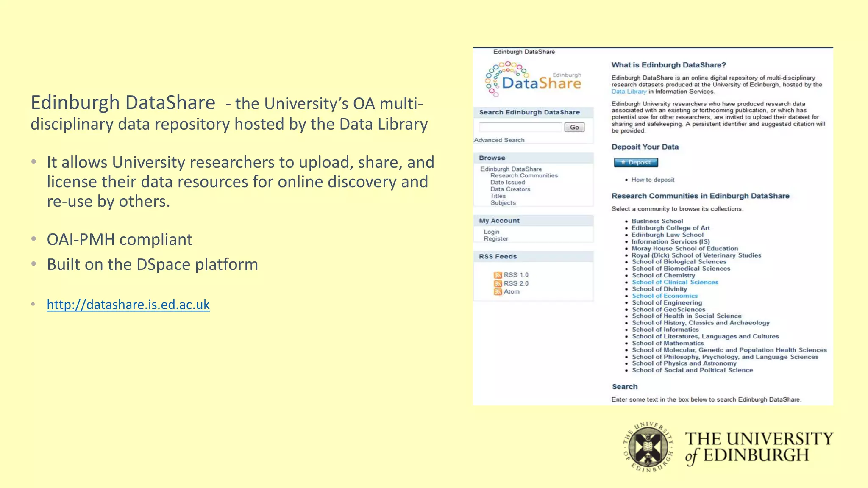Open School of Literatures, Languages and Cultures
The width and height of the screenshot is (868, 488).
[705, 336]
